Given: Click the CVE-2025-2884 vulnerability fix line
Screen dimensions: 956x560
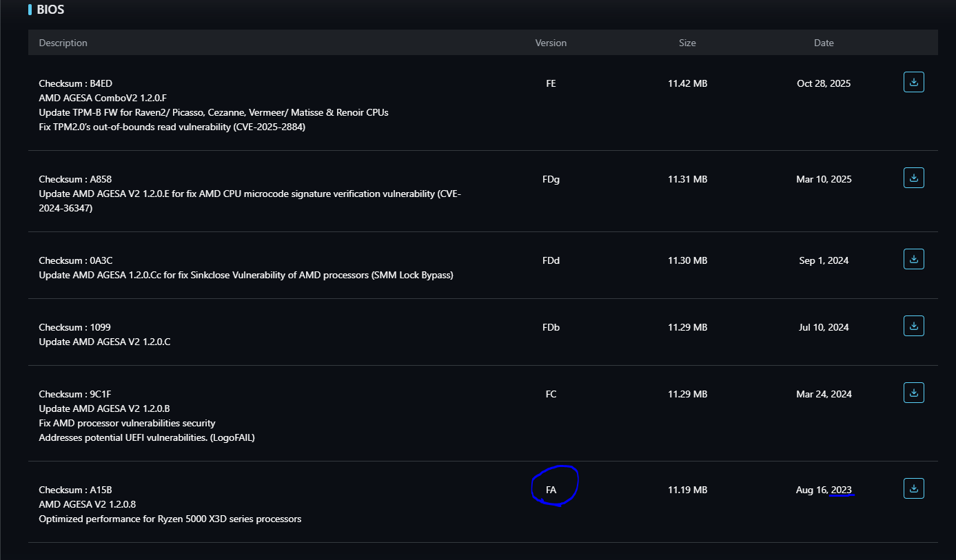Looking at the screenshot, I should [x=172, y=127].
